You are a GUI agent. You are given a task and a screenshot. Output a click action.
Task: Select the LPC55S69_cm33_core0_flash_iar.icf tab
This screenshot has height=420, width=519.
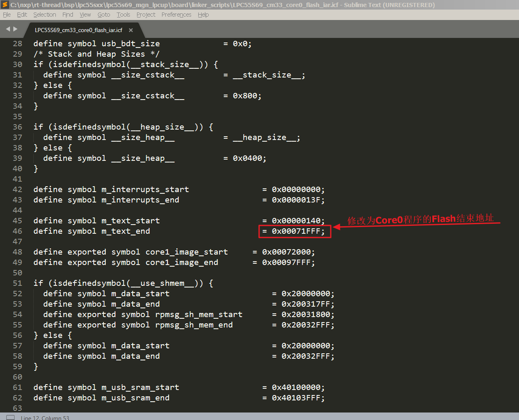(x=78, y=30)
